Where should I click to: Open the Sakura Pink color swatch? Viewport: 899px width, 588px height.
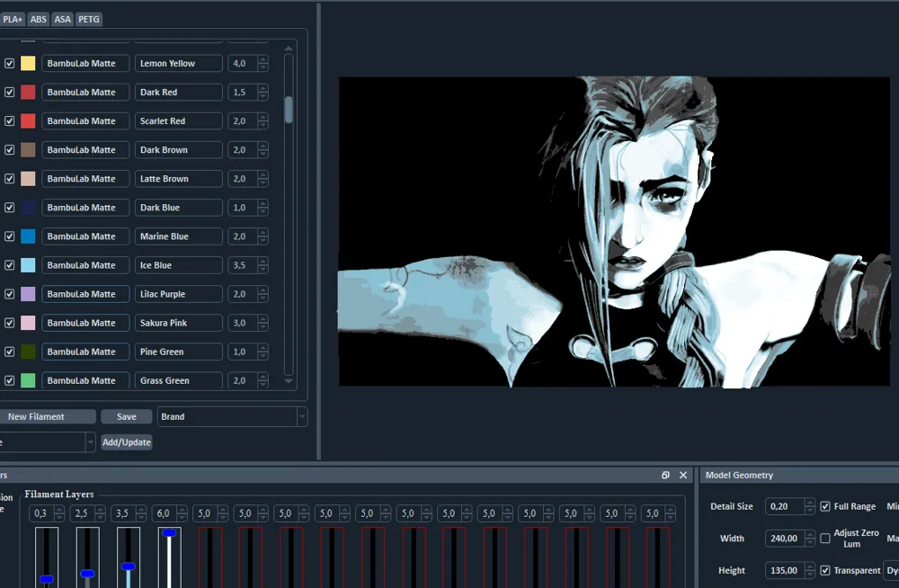(x=28, y=323)
